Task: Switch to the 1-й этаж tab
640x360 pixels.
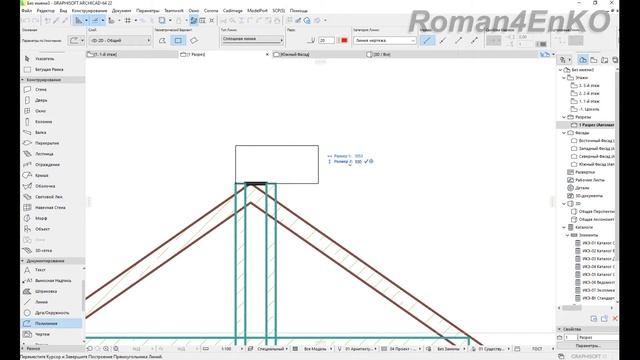Action: coord(131,54)
